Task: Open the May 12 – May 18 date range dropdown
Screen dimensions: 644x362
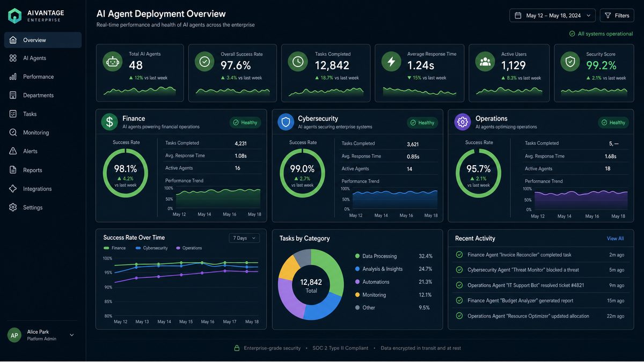Action: coord(552,16)
